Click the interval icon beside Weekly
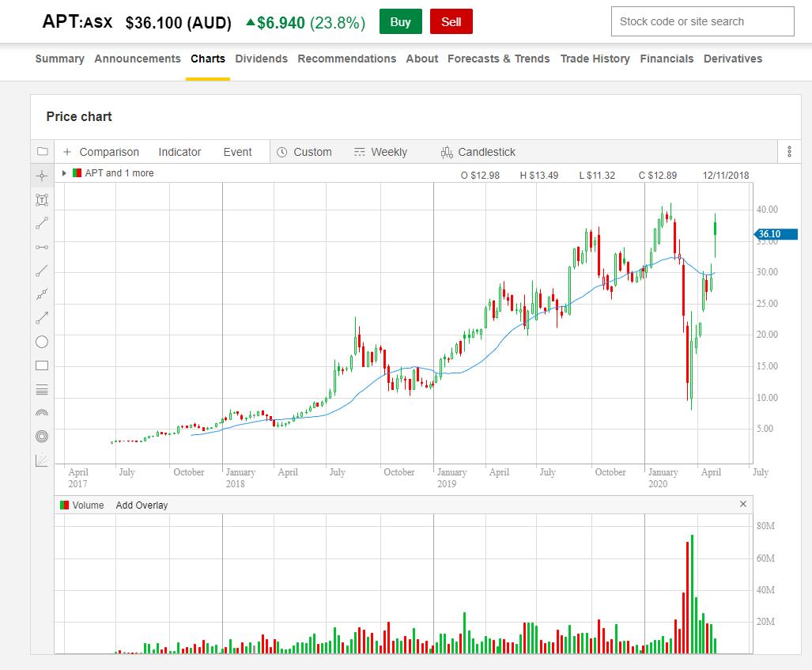 point(360,152)
